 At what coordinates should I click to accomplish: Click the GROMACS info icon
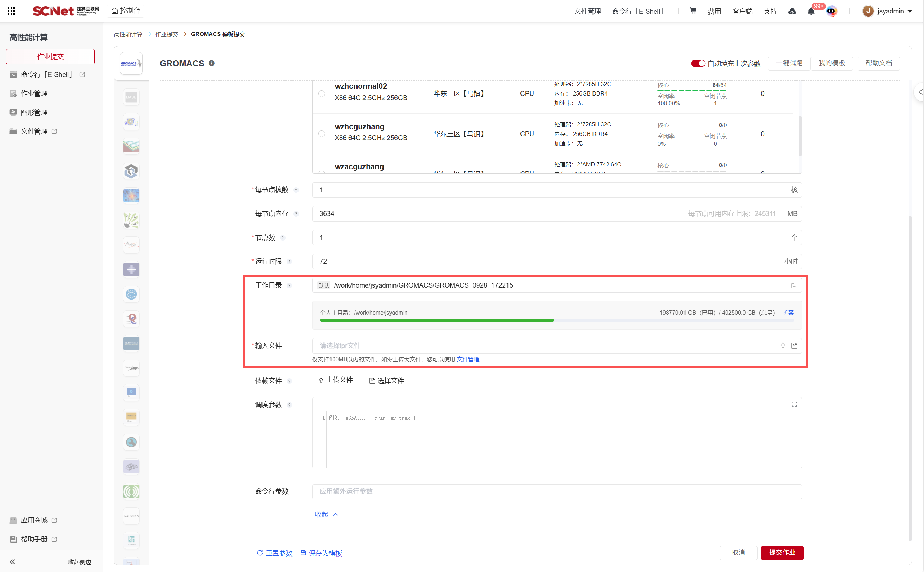pyautogui.click(x=212, y=63)
